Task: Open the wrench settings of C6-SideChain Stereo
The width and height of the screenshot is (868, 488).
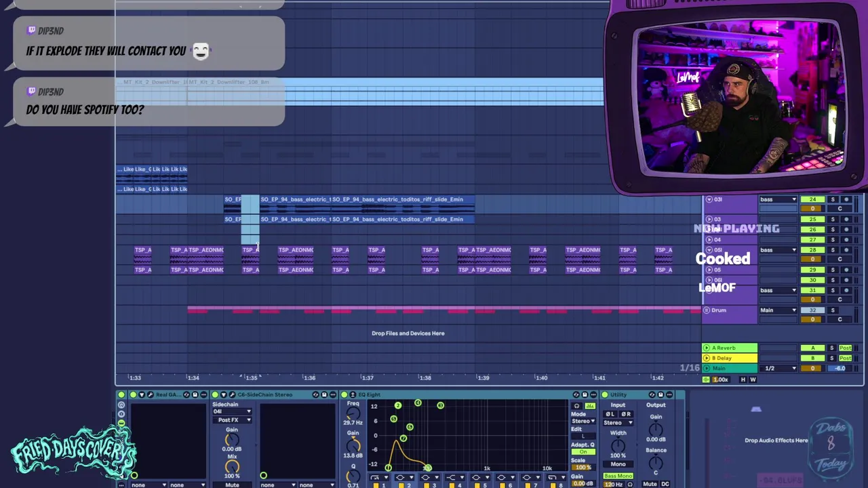Action: [232, 394]
